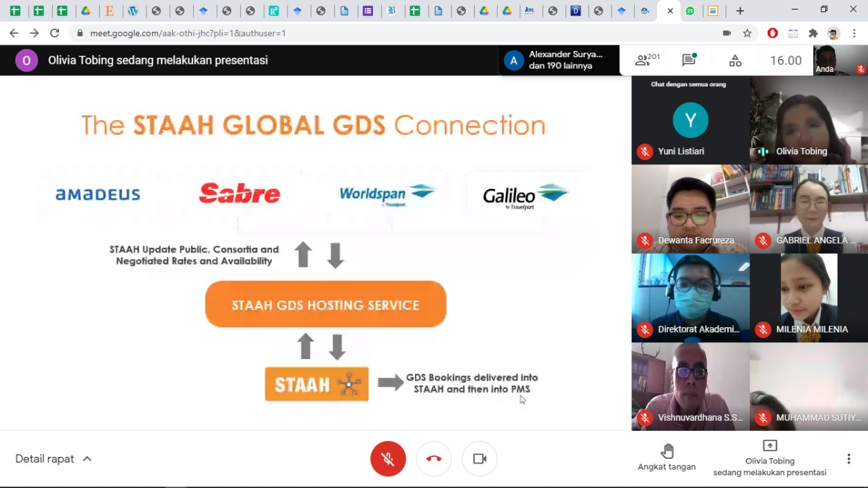Screen dimensions: 868x488
Task: Click the 16.00 meeting clock
Action: (x=786, y=60)
